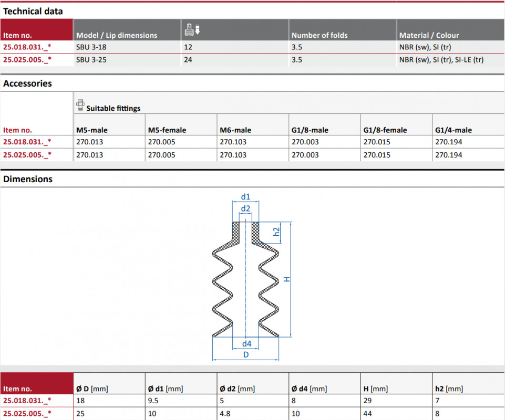Click item 25.018.031._* in the Dimensions table
The width and height of the screenshot is (505, 420).
pos(27,401)
